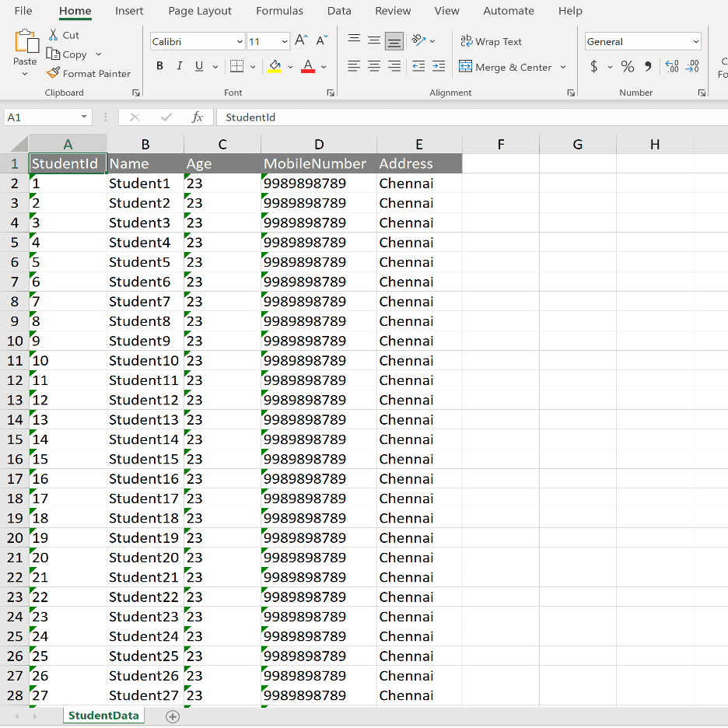Image resolution: width=728 pixels, height=728 pixels.
Task: Confirm formula bar entry checkmark
Action: [x=166, y=117]
